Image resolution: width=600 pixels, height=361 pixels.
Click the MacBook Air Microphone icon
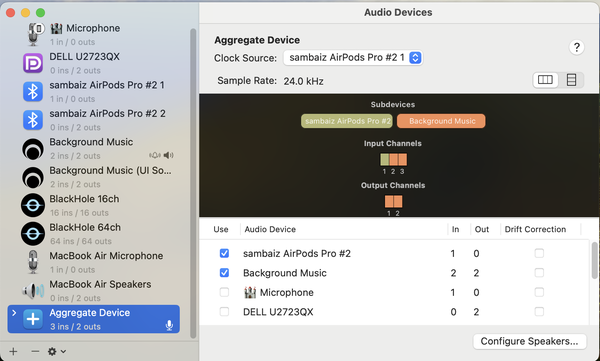[x=33, y=262]
